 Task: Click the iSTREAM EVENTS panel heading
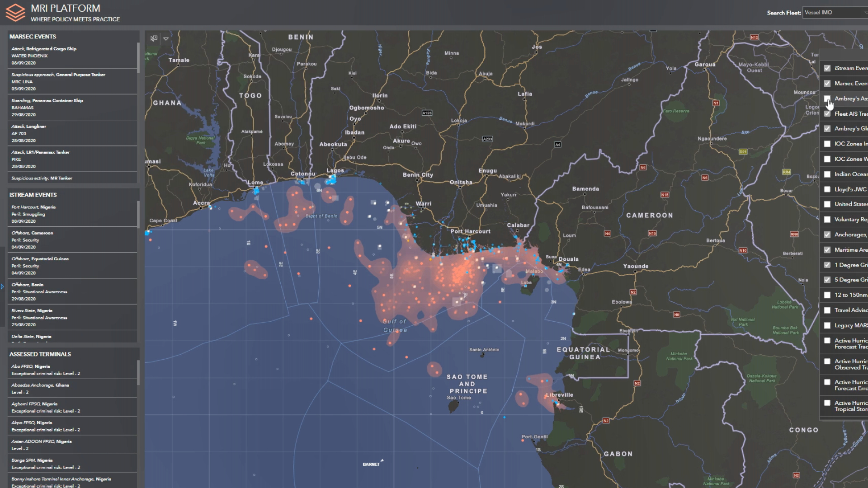pos(33,195)
